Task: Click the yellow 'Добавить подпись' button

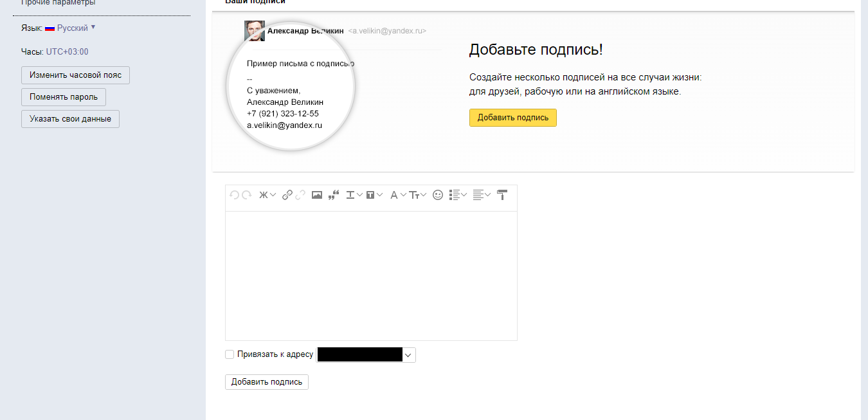Action: tap(512, 118)
